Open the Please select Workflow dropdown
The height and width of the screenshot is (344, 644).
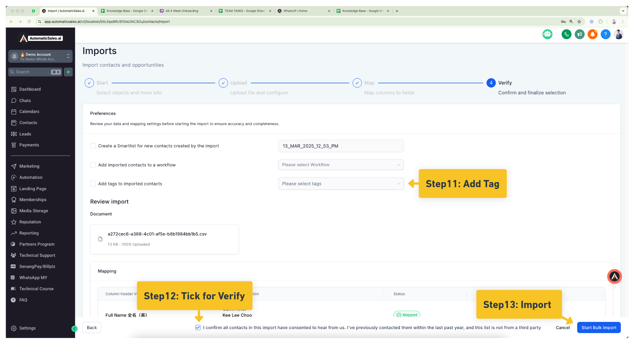[x=341, y=165]
